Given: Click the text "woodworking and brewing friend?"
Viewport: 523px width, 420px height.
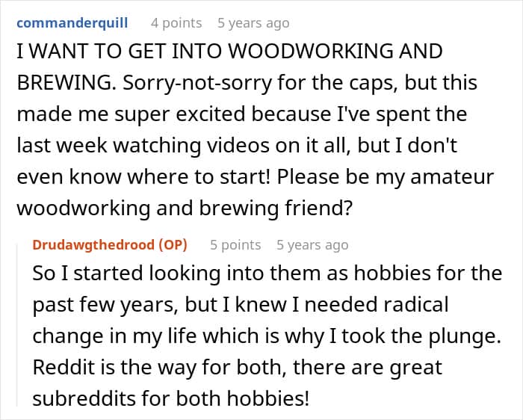Looking at the screenshot, I should click(x=185, y=210).
